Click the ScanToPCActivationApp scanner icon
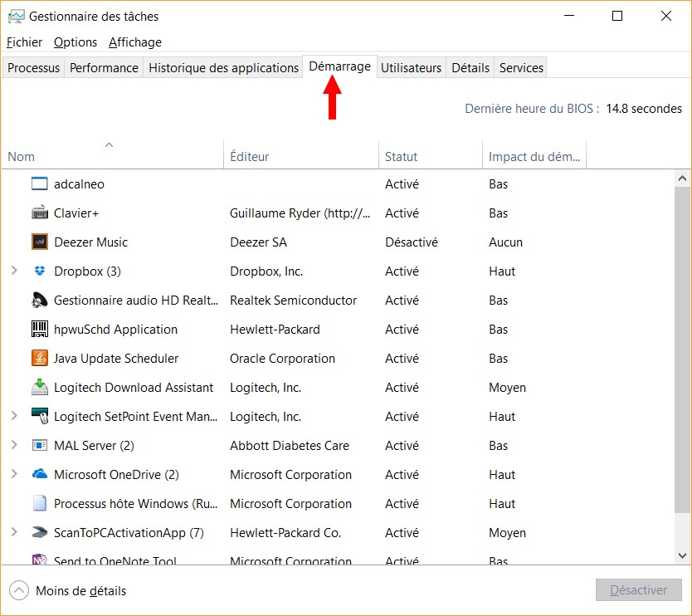692x616 pixels. click(39, 532)
